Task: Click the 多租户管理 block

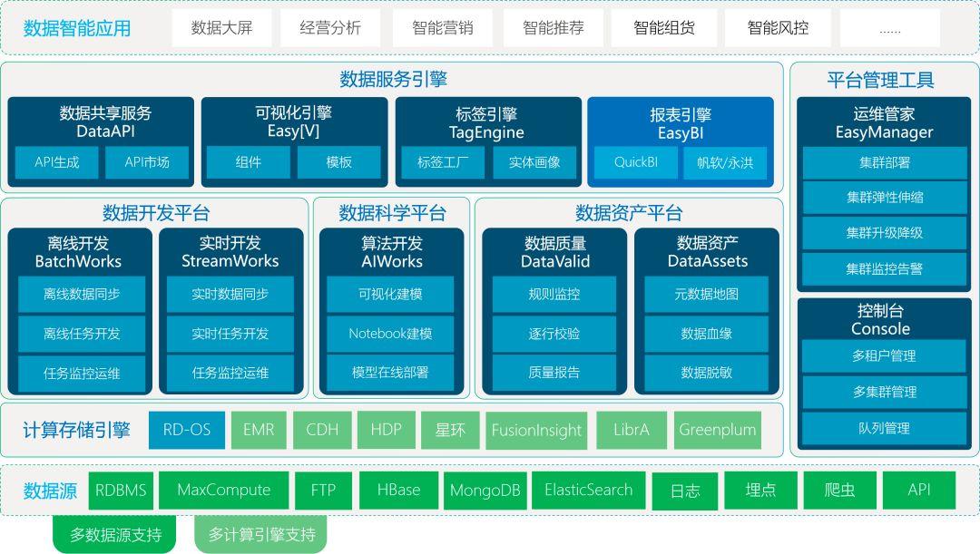Action: 885,356
